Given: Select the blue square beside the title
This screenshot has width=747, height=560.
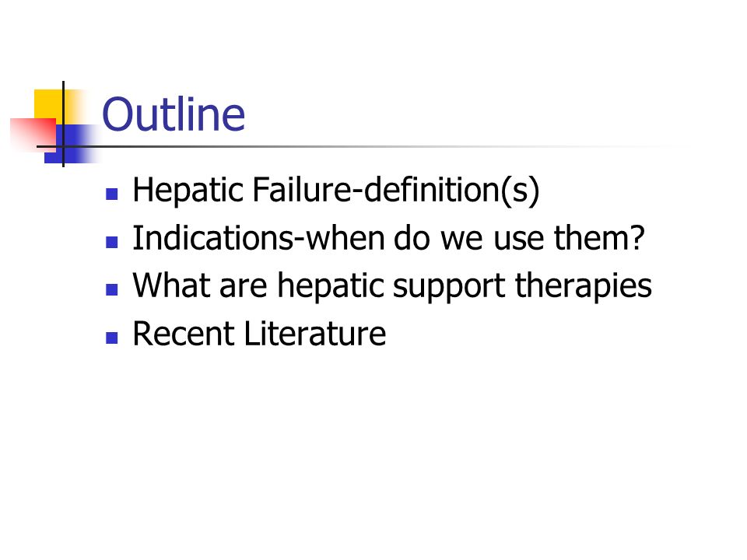Looking at the screenshot, I should click(72, 144).
